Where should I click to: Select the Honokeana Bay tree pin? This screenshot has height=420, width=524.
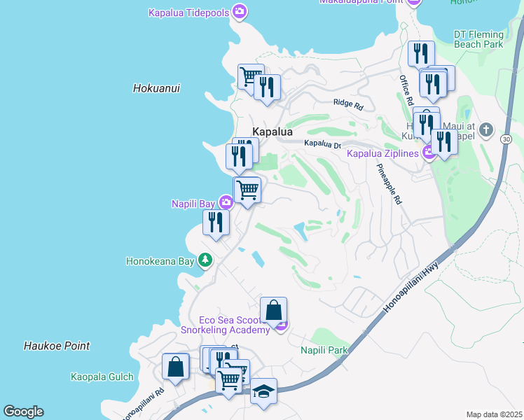click(205, 260)
